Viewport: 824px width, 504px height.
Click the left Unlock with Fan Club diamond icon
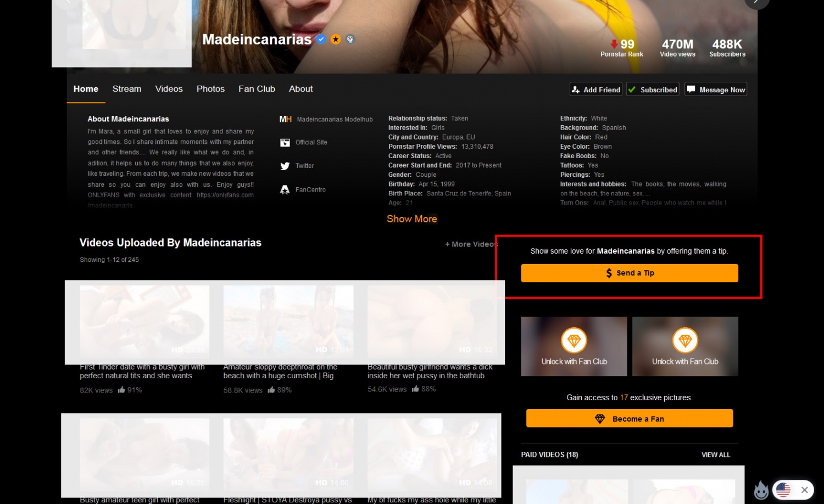[x=574, y=340]
